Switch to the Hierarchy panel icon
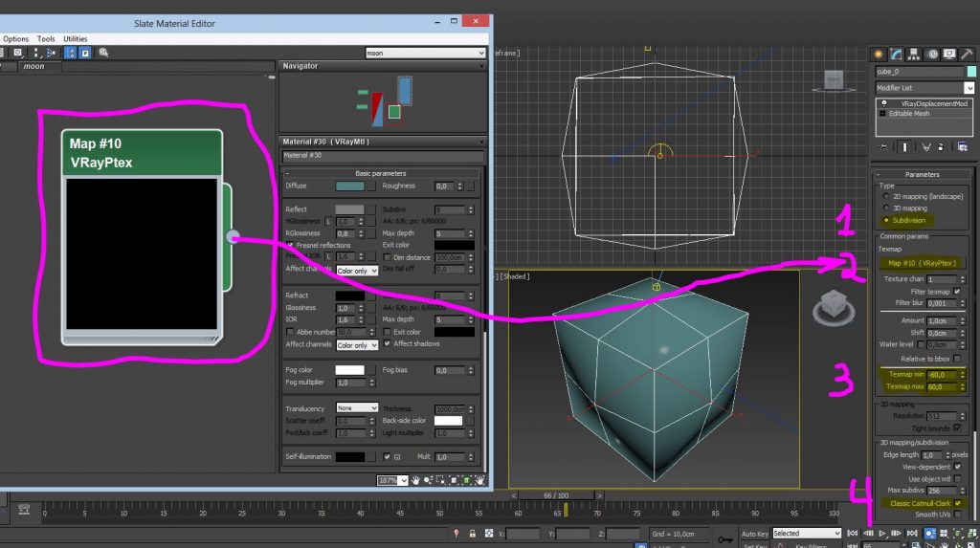980x548 pixels. pos(913,54)
